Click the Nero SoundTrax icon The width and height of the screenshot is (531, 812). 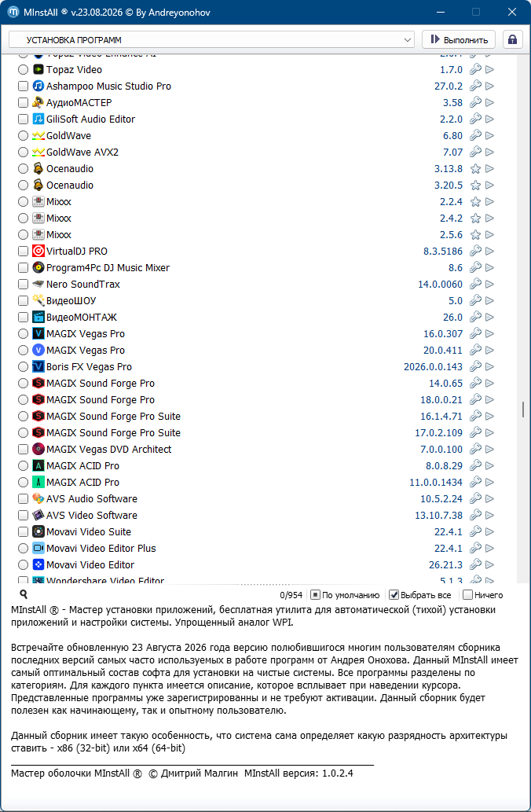click(x=38, y=285)
